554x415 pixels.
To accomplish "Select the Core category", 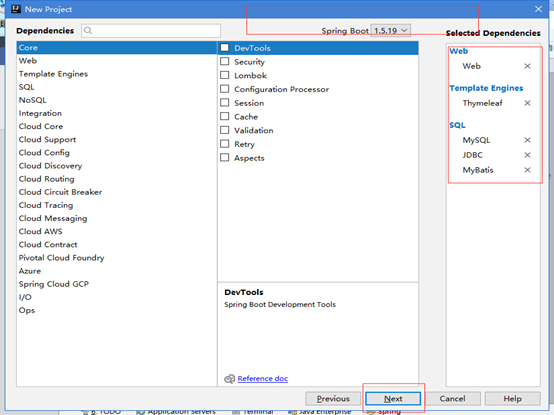I will click(117, 48).
